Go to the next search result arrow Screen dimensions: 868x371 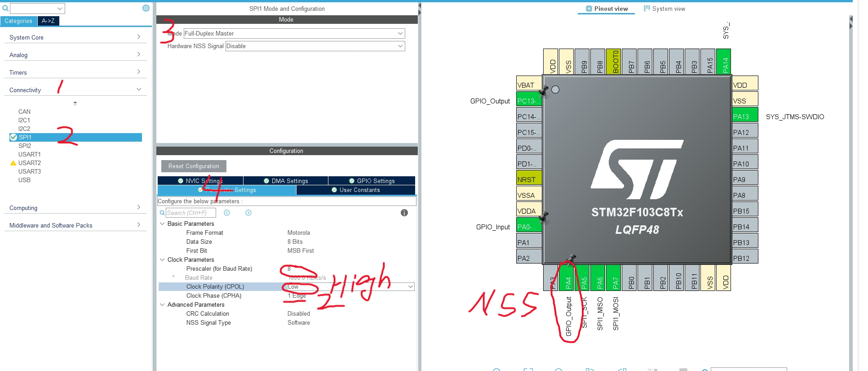pos(248,213)
